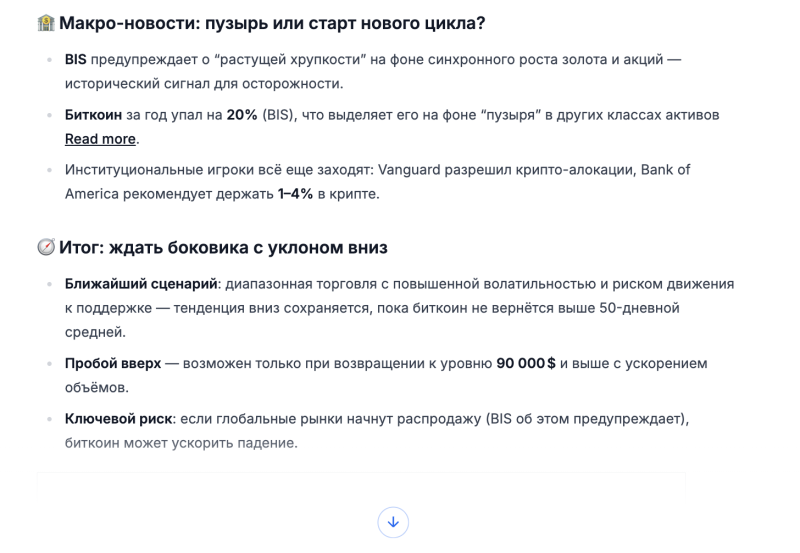The image size is (800, 553).
Task: Click the bullet marker before Институциональные игроки
Action: (x=50, y=170)
